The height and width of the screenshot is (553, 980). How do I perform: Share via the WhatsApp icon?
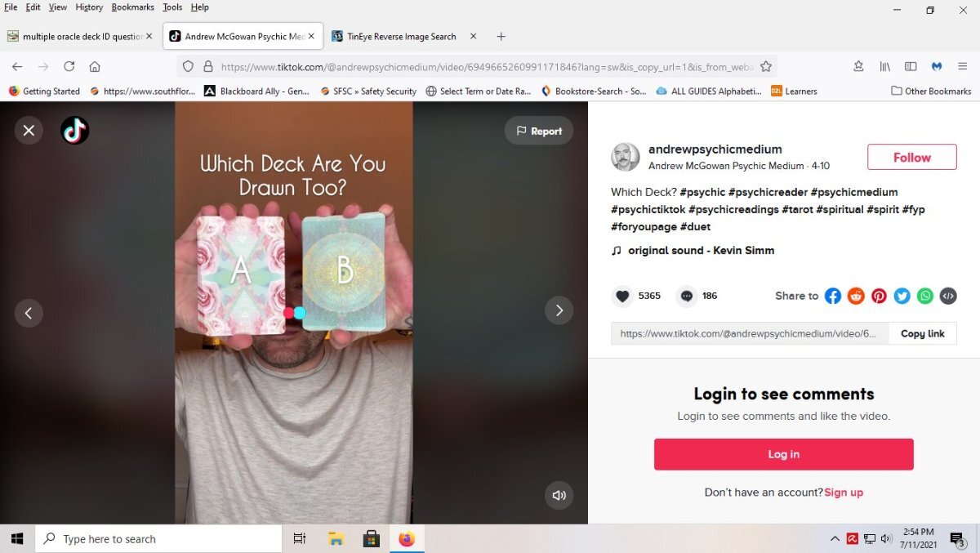[x=924, y=296]
